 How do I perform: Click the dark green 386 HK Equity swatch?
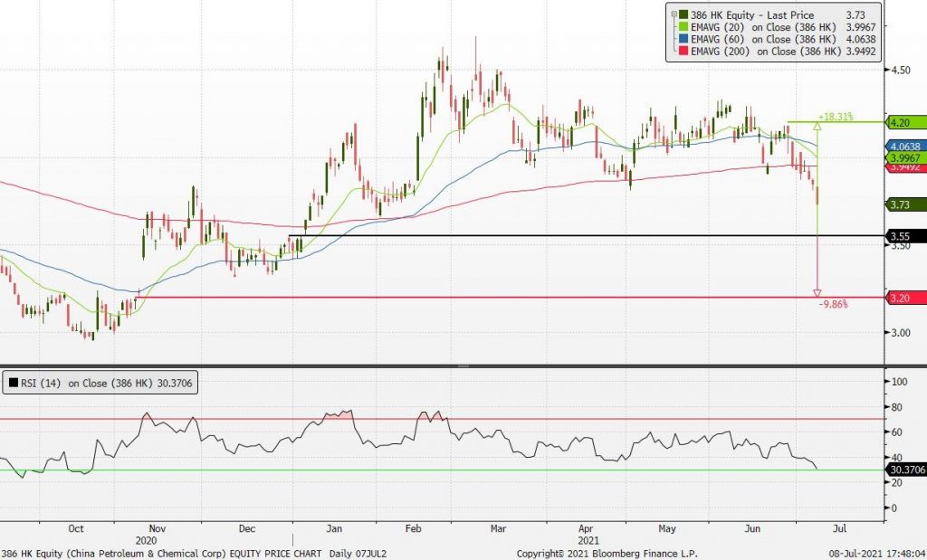[x=683, y=15]
